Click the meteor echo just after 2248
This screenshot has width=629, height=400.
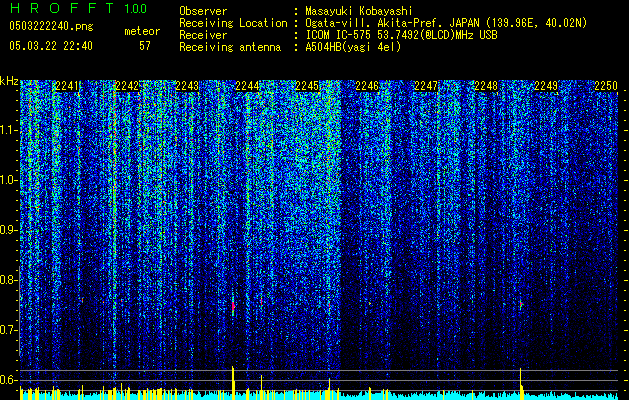pyautogui.click(x=521, y=305)
